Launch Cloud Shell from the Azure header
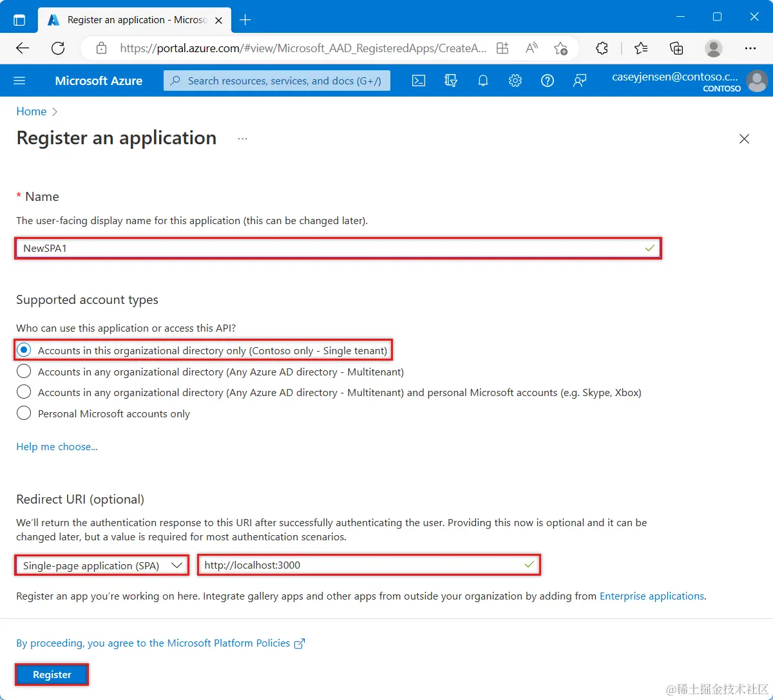 (x=419, y=80)
